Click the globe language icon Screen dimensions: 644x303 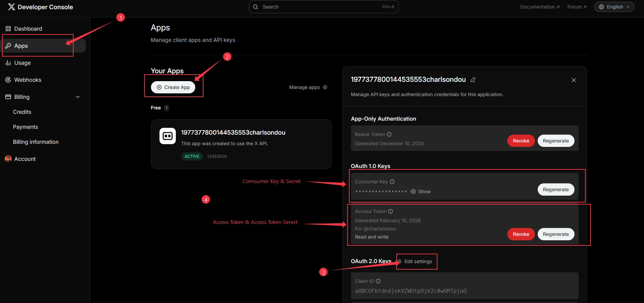[x=601, y=7]
